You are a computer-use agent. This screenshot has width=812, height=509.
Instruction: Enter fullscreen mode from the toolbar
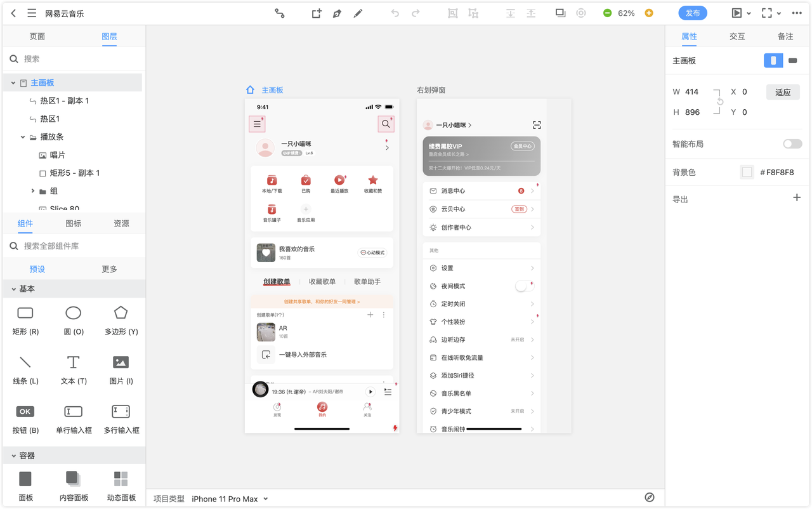(767, 13)
